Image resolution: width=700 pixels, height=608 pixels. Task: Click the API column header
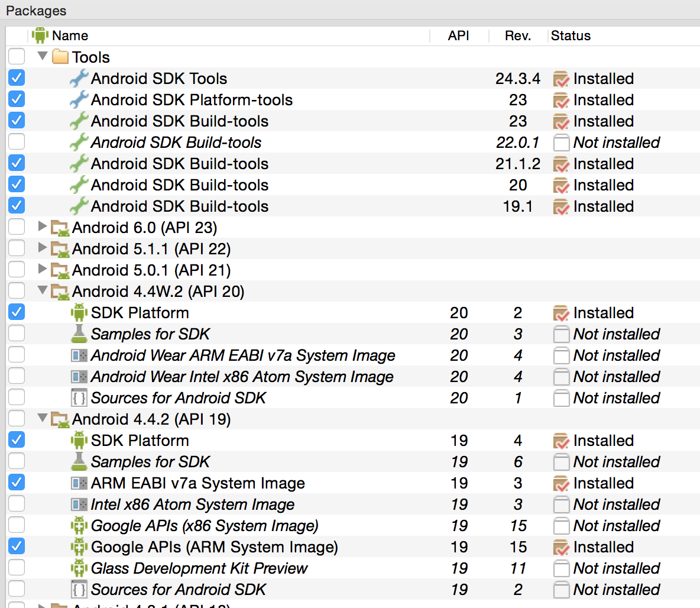458,35
